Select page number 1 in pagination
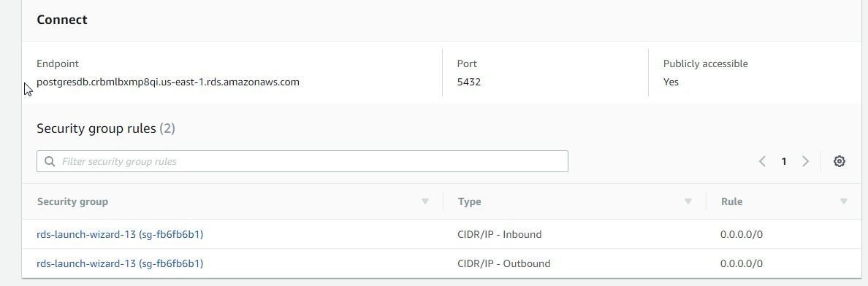Image resolution: width=868 pixels, height=286 pixels. 784,161
